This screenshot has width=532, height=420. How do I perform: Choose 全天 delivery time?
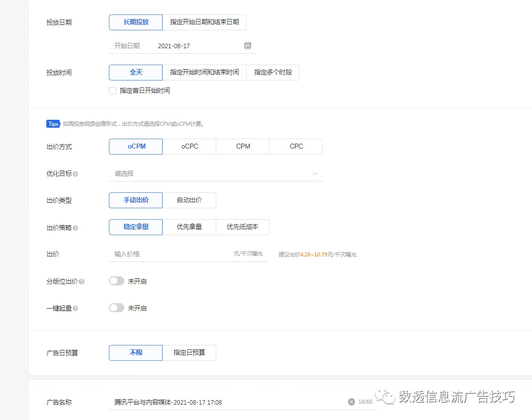(136, 73)
